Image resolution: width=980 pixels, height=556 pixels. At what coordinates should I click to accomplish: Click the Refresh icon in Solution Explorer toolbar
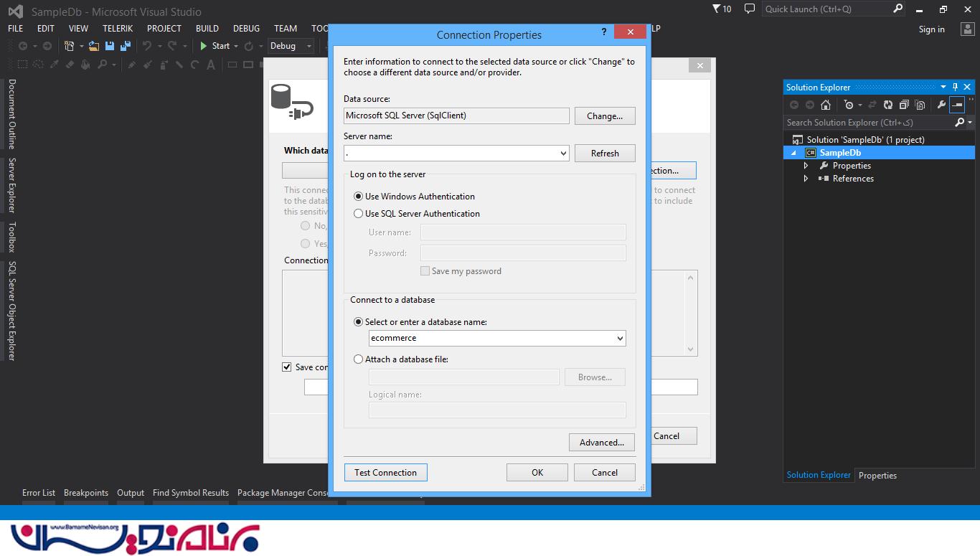(x=888, y=105)
